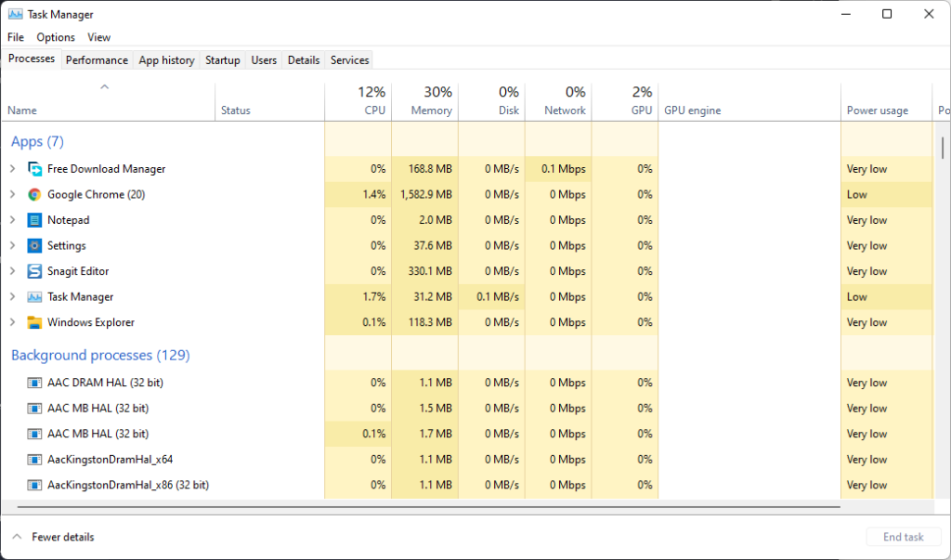The height and width of the screenshot is (560, 951).
Task: Expand the Notepad process group
Action: [x=12, y=219]
